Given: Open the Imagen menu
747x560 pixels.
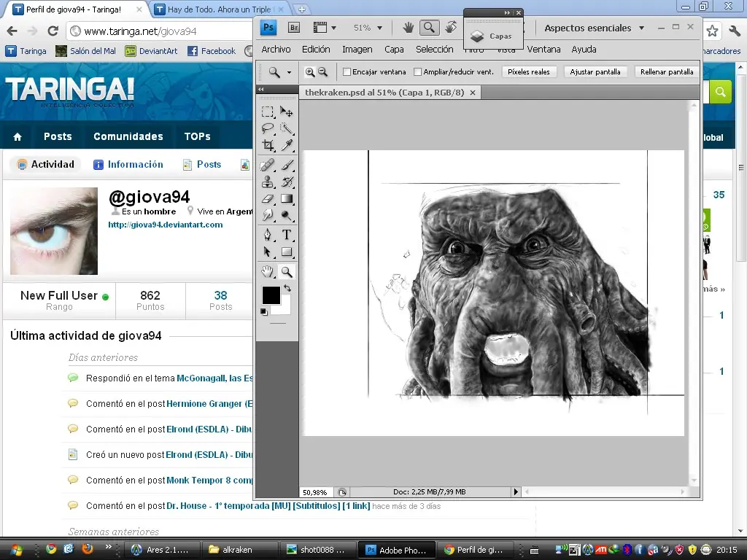Looking at the screenshot, I should point(357,49).
